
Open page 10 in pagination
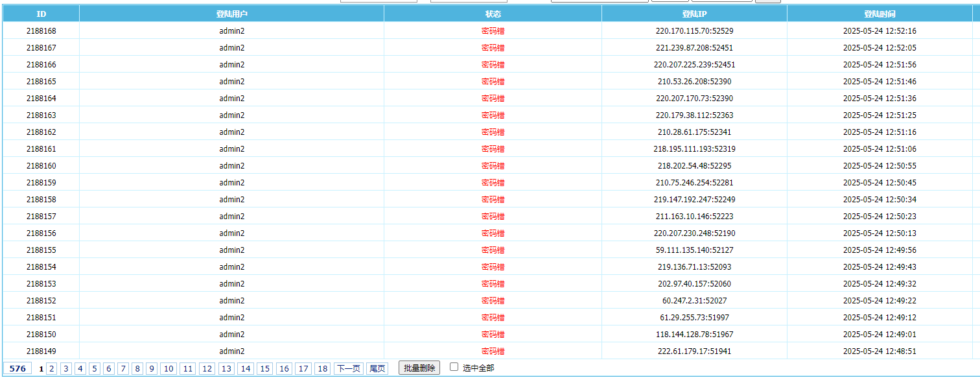168,368
